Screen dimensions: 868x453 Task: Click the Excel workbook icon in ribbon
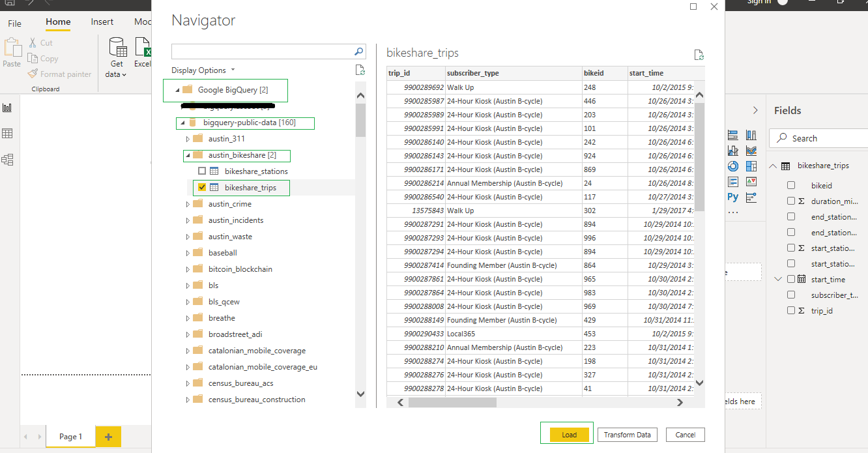pyautogui.click(x=143, y=48)
